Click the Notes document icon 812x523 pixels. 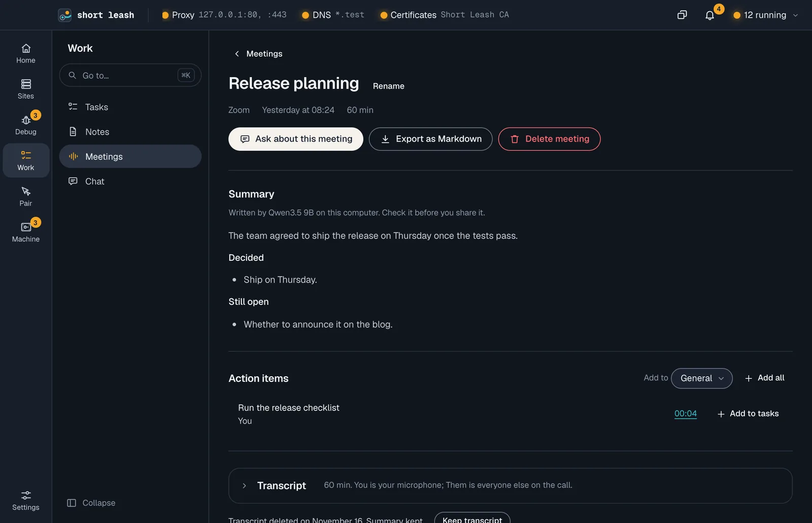click(x=73, y=131)
